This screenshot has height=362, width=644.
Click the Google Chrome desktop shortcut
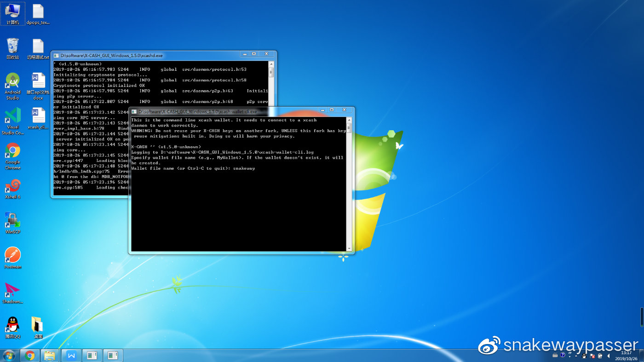[13, 151]
